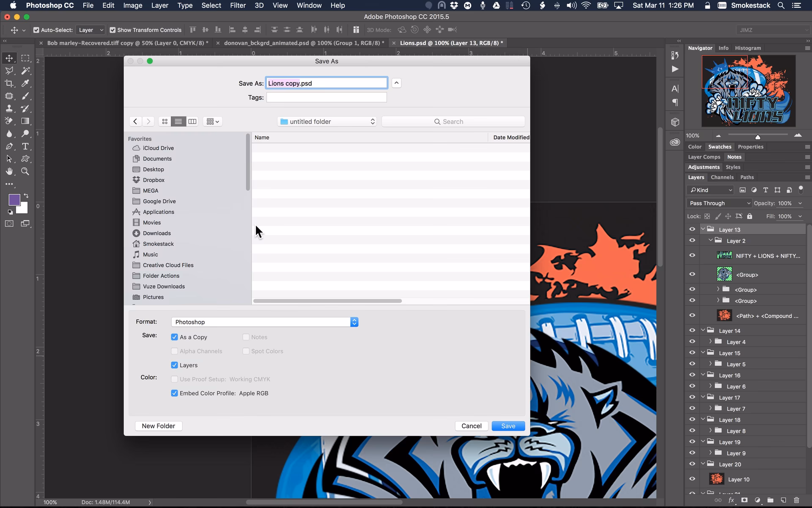Select the Type tool
This screenshot has height=508, width=812.
25,147
